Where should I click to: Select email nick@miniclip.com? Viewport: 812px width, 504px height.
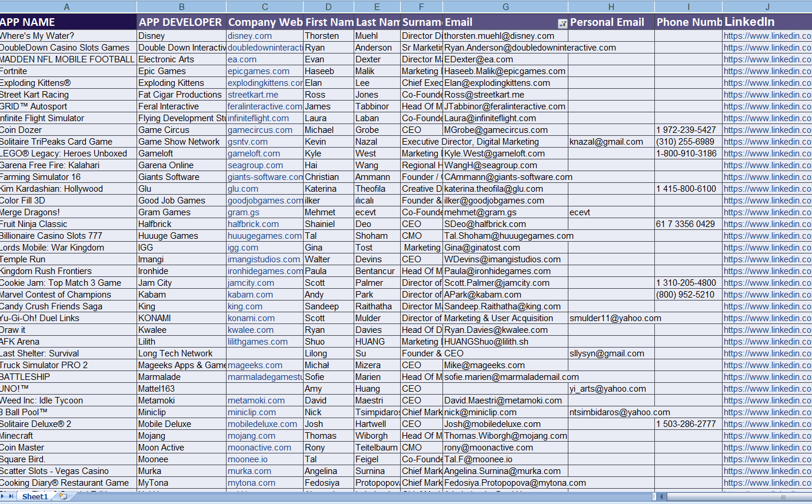click(x=505, y=412)
